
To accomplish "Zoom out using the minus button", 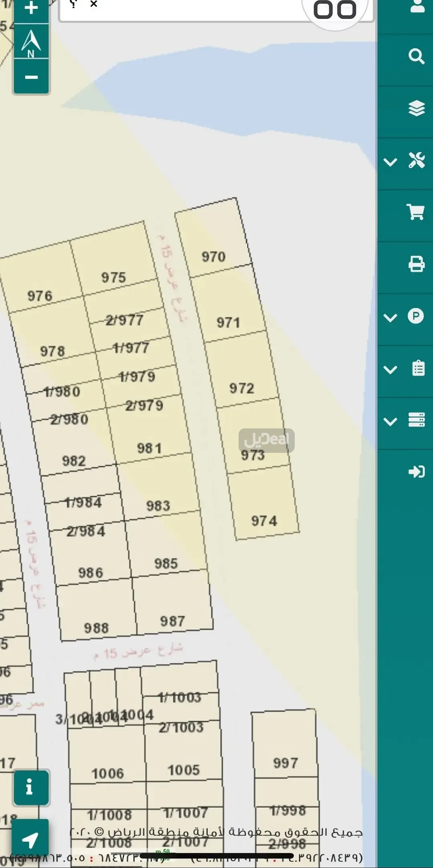I will (x=31, y=77).
